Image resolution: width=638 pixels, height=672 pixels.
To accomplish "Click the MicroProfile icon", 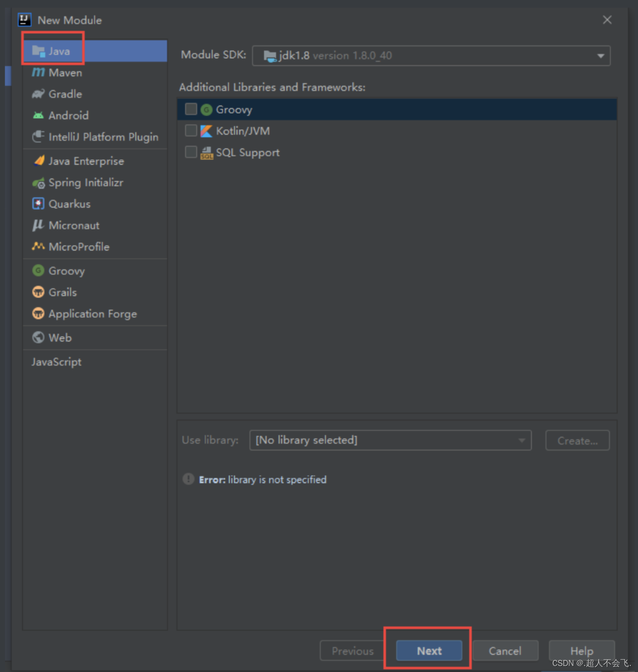I will point(38,246).
